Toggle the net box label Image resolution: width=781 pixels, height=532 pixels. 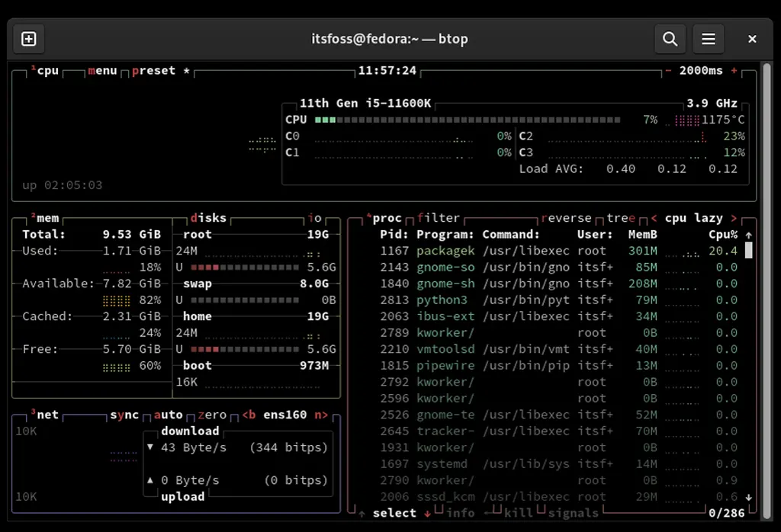45,415
